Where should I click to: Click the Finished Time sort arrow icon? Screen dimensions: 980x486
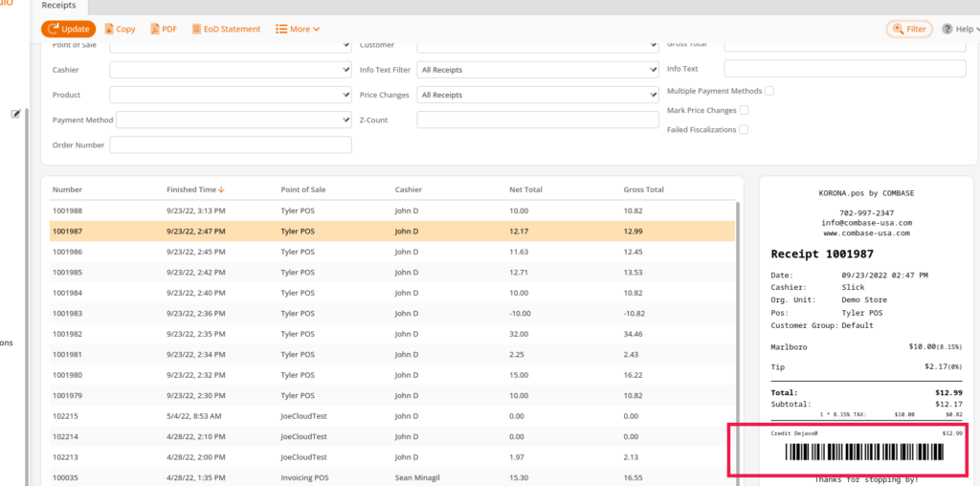(221, 189)
